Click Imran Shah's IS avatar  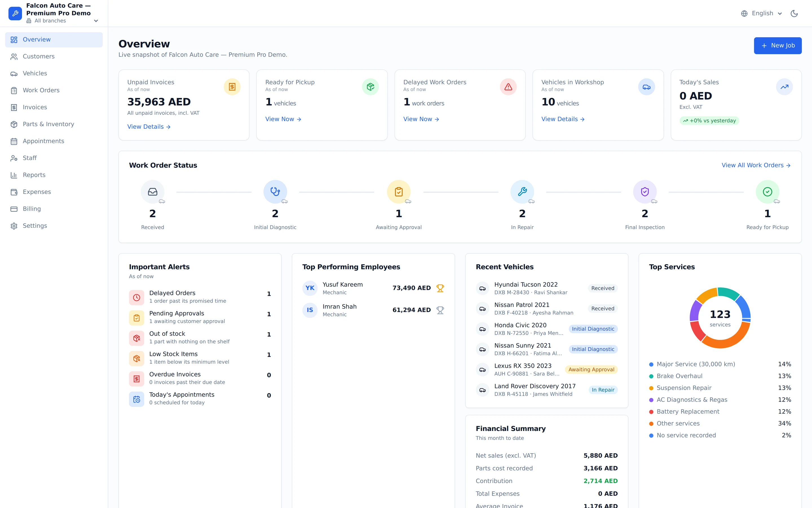(310, 310)
